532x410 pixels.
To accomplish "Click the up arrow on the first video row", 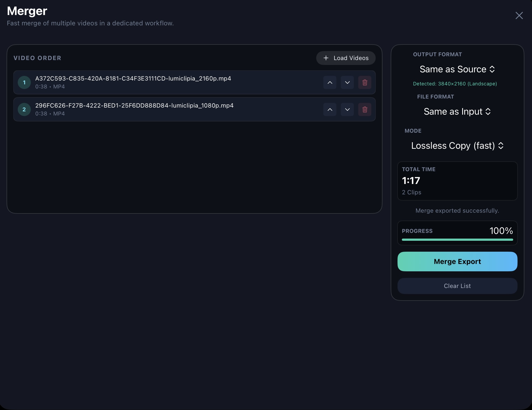I will 330,82.
